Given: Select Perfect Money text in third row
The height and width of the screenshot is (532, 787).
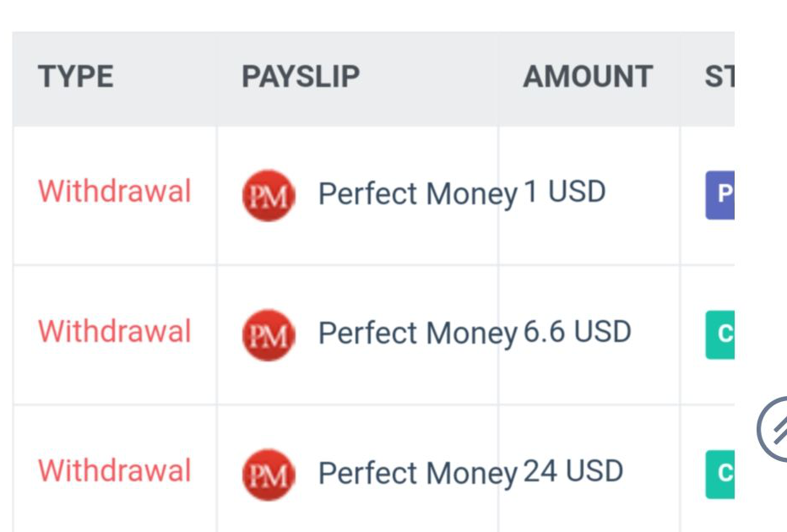Looking at the screenshot, I should click(x=417, y=473).
